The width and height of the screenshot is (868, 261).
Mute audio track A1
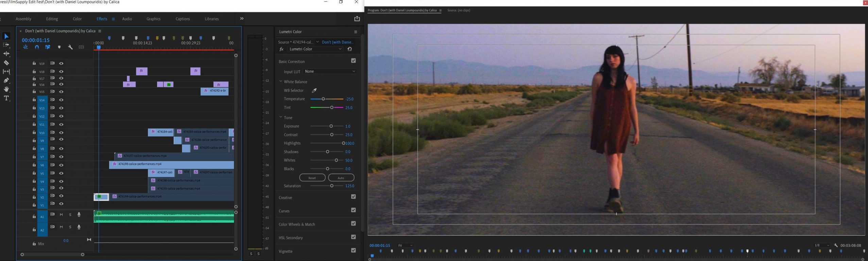click(x=61, y=214)
